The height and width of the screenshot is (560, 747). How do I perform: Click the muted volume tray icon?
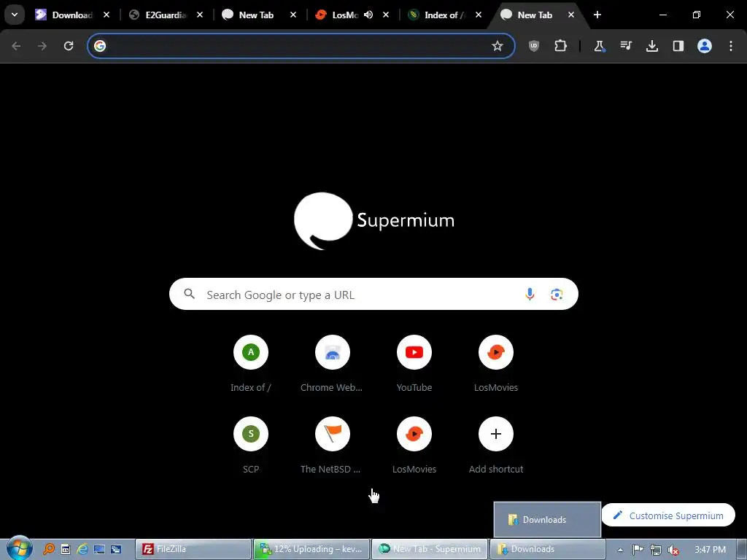click(673, 550)
